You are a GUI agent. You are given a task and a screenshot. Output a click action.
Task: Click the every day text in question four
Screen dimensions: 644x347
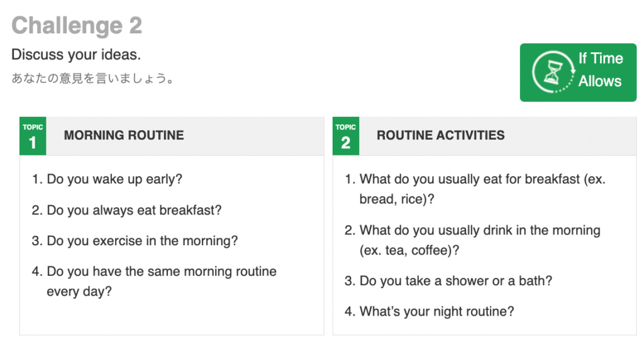click(x=79, y=292)
